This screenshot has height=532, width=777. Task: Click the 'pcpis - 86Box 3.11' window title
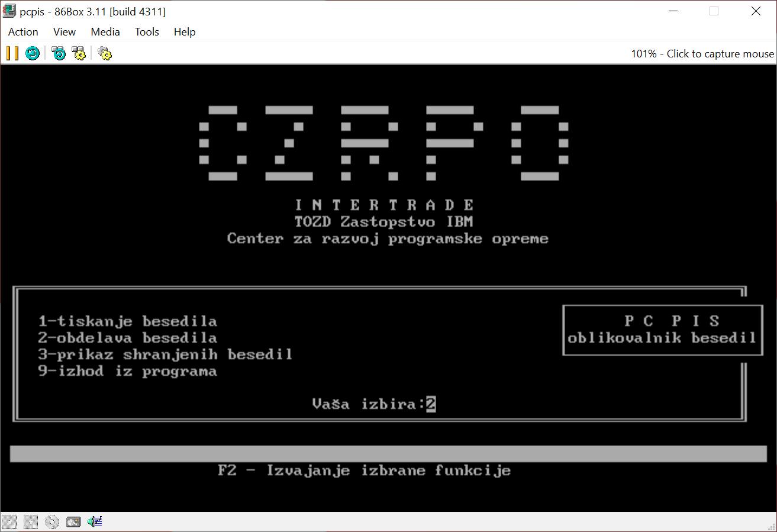tap(93, 11)
